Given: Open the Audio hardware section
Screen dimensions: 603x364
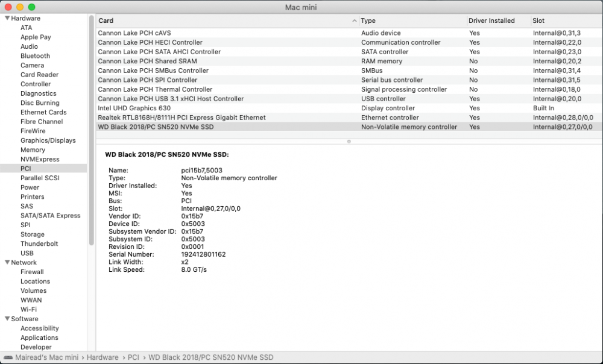Looking at the screenshot, I should (29, 46).
